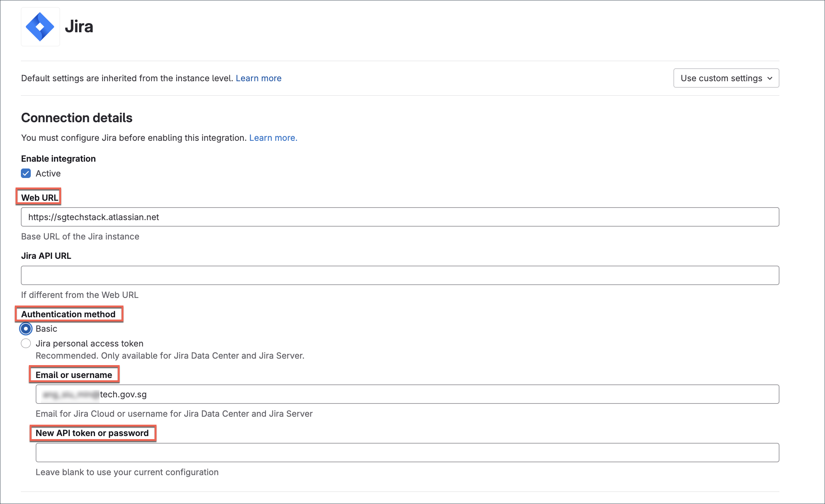Focus the New API token or password field
The image size is (825, 504).
407,453
